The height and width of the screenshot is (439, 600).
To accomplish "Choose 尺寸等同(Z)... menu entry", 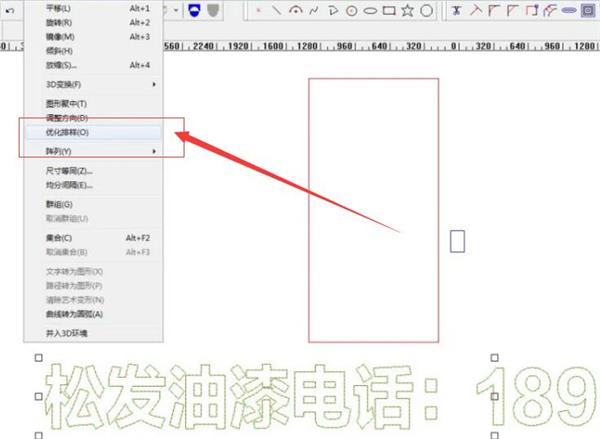I will point(94,171).
